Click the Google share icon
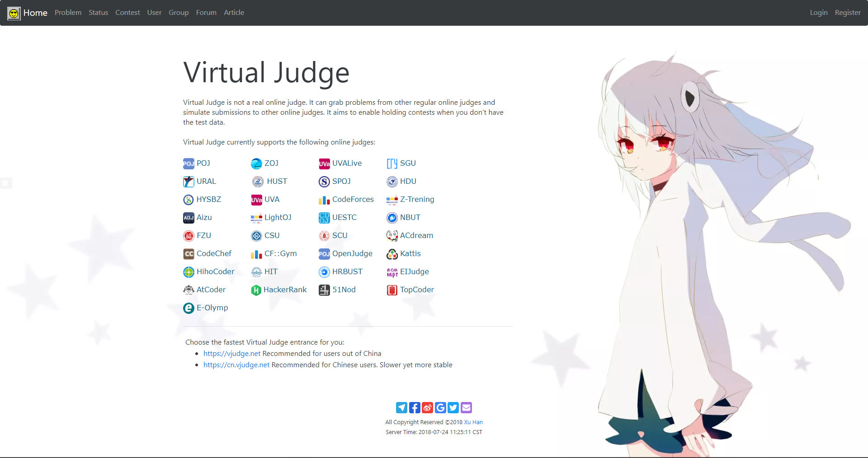The image size is (868, 458). tap(440, 407)
